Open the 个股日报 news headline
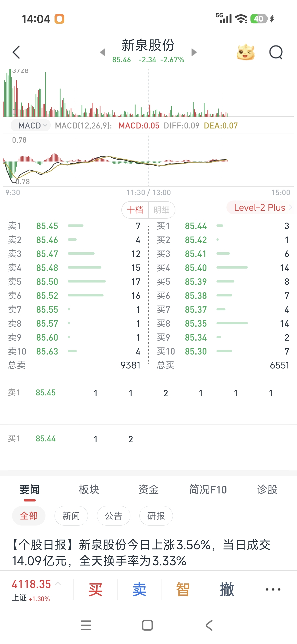Image resolution: width=297 pixels, height=644 pixels. (141, 552)
